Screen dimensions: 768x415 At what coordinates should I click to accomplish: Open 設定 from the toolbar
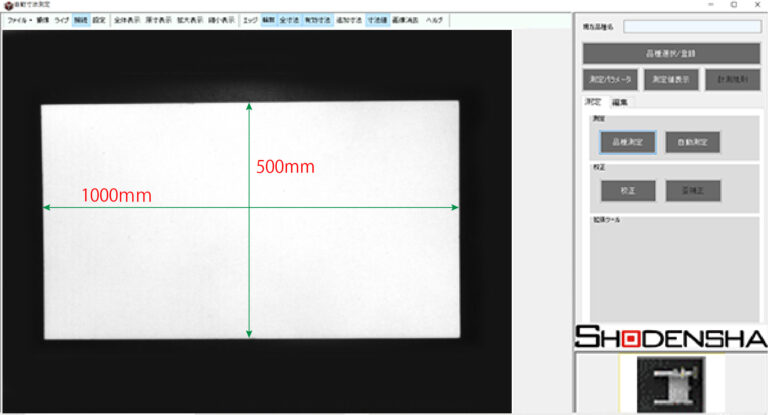click(x=99, y=20)
